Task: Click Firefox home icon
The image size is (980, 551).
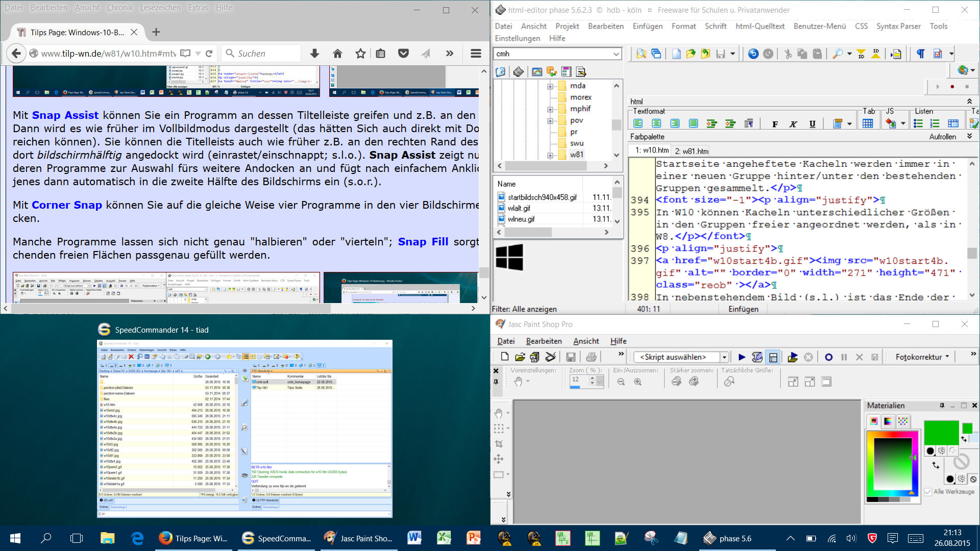Action: pyautogui.click(x=337, y=54)
